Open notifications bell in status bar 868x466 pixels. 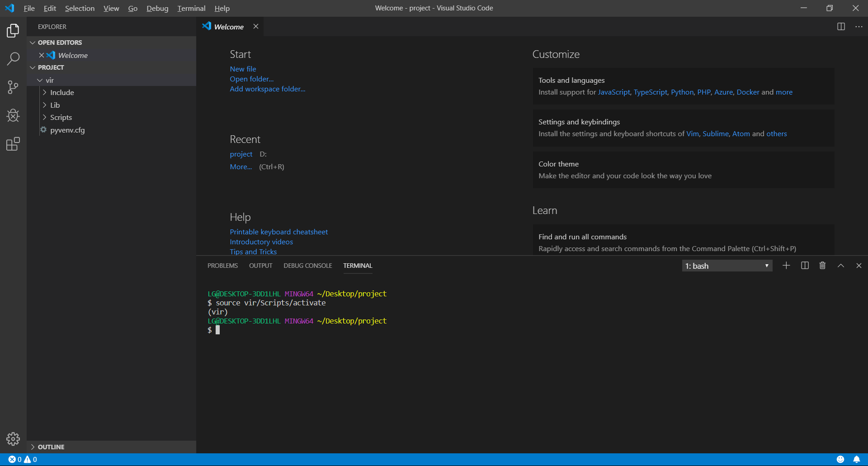click(x=857, y=459)
